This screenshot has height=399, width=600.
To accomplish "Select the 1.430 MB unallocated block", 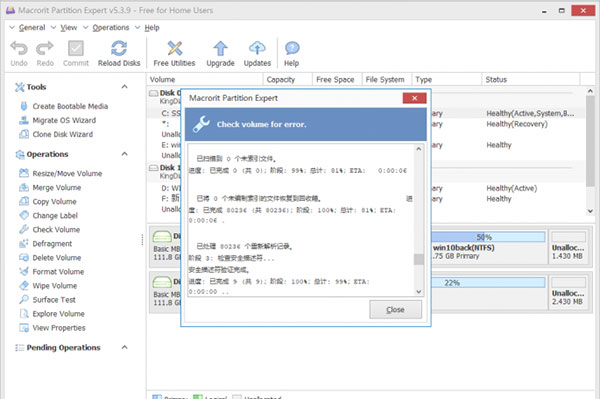I will pos(568,247).
